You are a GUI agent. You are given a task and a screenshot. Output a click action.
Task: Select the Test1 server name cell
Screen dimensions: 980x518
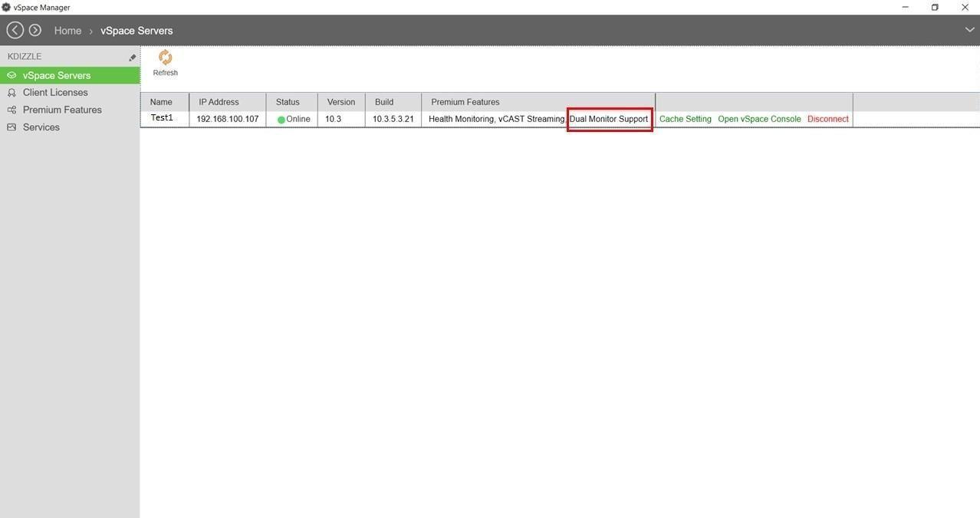[x=162, y=118]
